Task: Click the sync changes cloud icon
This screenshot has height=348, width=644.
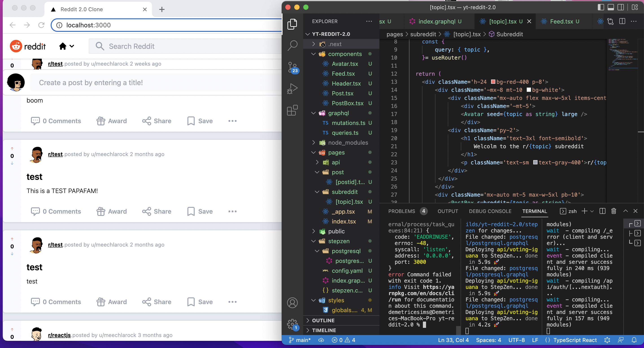Action: point(321,340)
